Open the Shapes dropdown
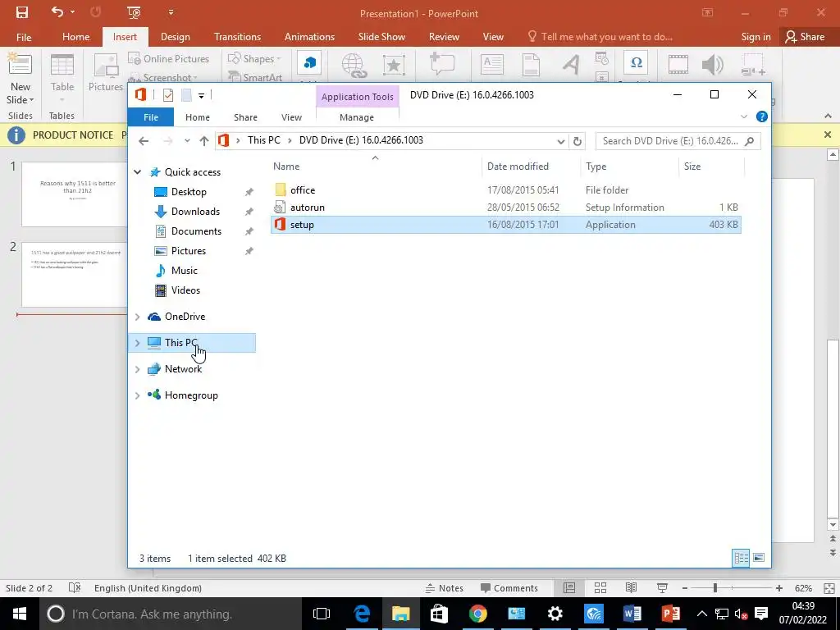Image resolution: width=840 pixels, height=630 pixels. (255, 59)
